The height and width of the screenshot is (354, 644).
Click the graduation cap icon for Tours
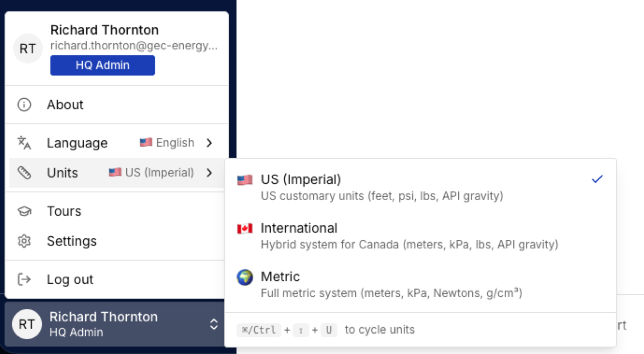[24, 211]
